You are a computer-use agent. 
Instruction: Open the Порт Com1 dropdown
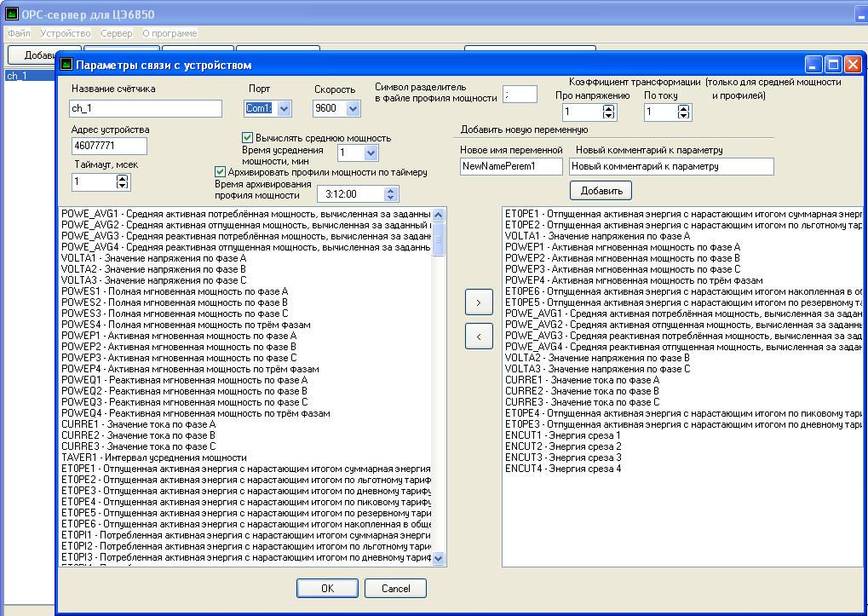tap(284, 108)
